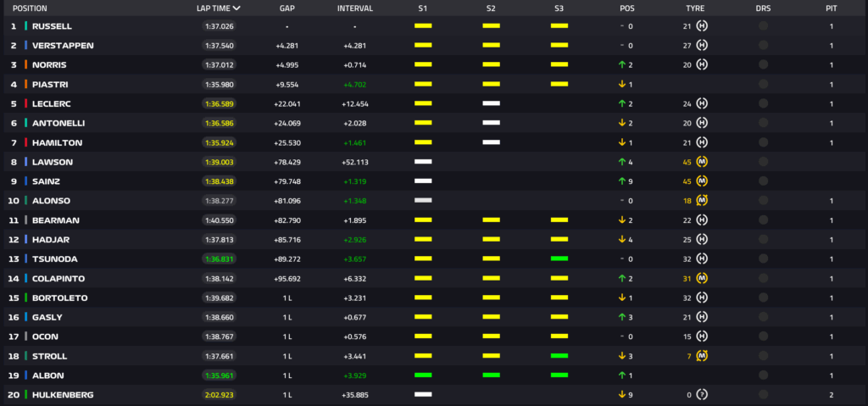The height and width of the screenshot is (406, 868).
Task: Click Stroll's medium tyre icon
Action: [702, 356]
